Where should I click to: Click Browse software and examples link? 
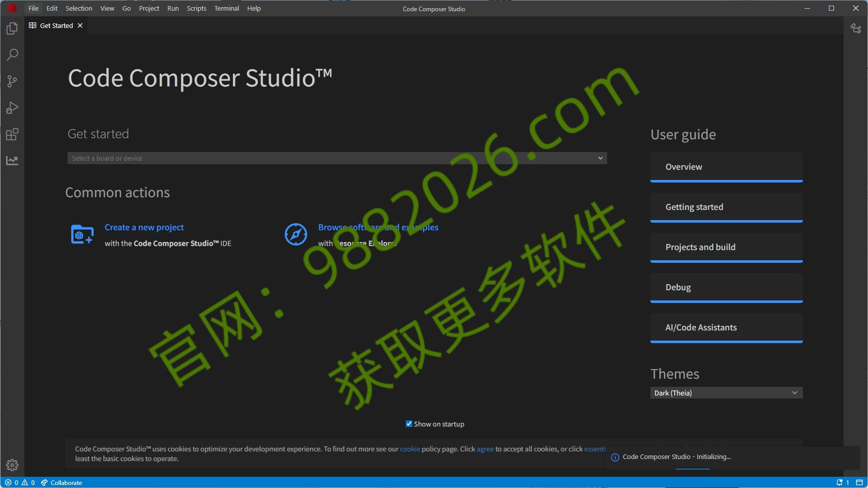point(378,227)
